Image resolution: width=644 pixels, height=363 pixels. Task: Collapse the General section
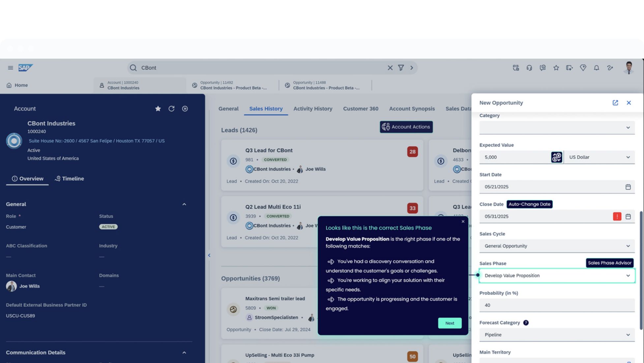point(184,204)
